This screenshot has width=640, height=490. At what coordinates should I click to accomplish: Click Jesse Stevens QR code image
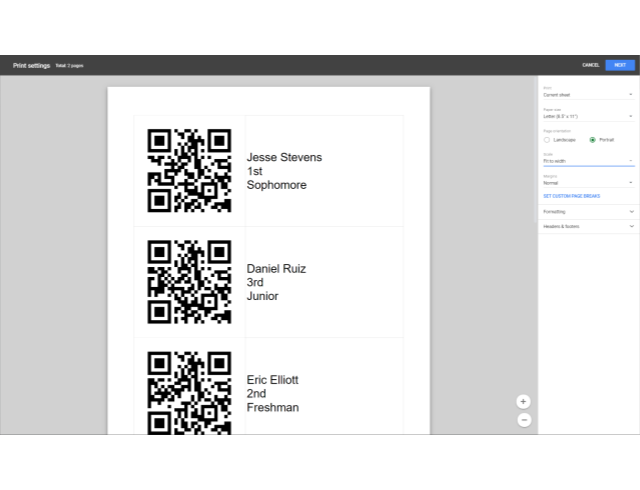tap(189, 171)
